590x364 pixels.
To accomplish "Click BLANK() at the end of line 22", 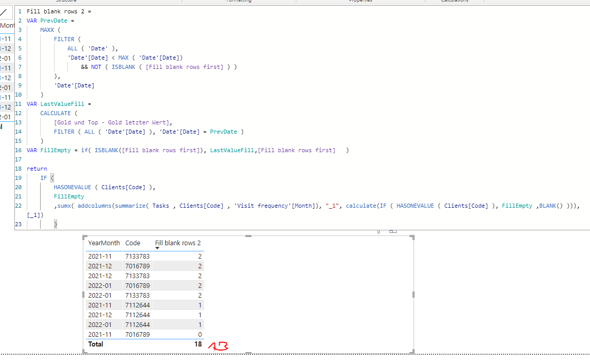I will 551,206.
